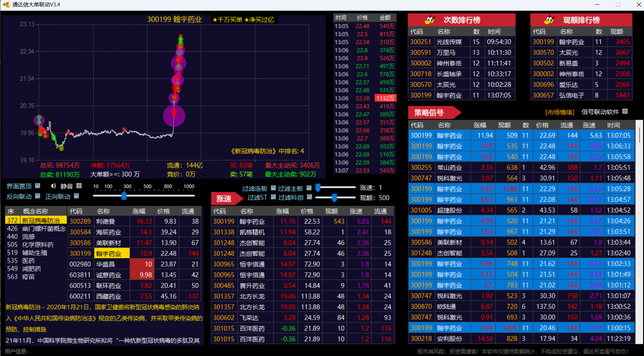Click the 300199 翰宇药业 chart title
Screen dimensions: 644x356
175,19
